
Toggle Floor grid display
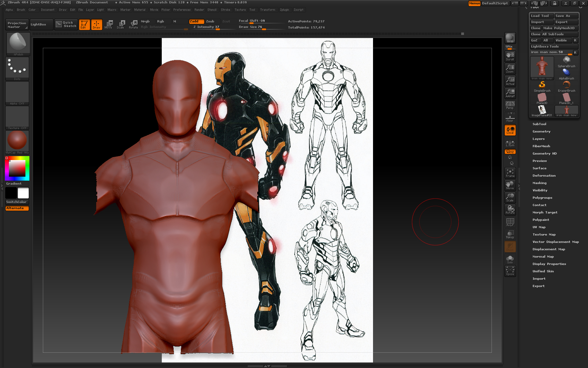click(x=510, y=118)
